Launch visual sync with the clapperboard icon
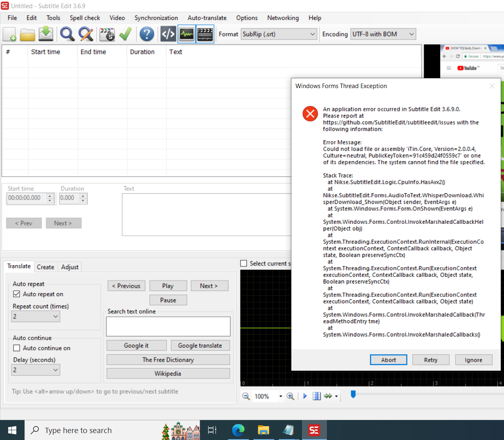 point(107,34)
